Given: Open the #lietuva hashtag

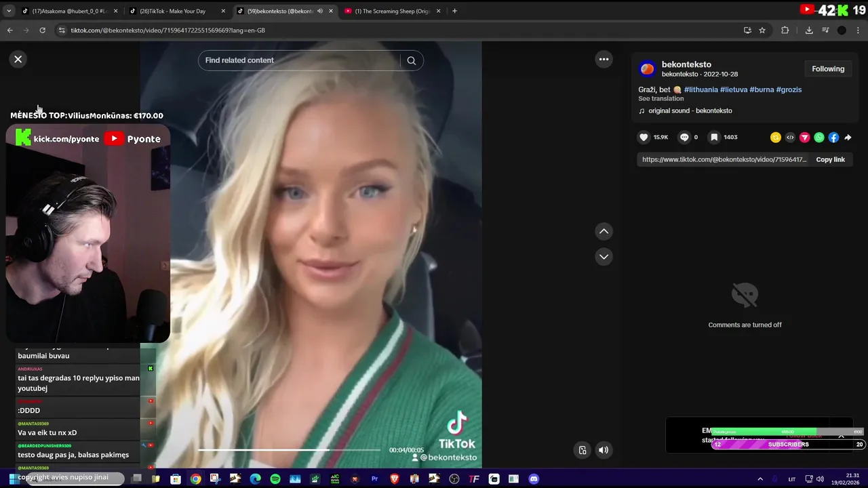Looking at the screenshot, I should click(734, 89).
